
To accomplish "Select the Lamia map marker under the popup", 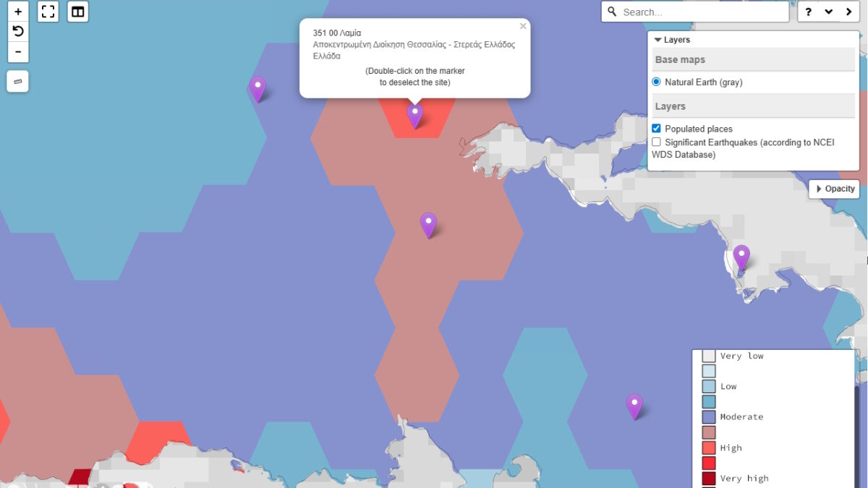I will [414, 115].
